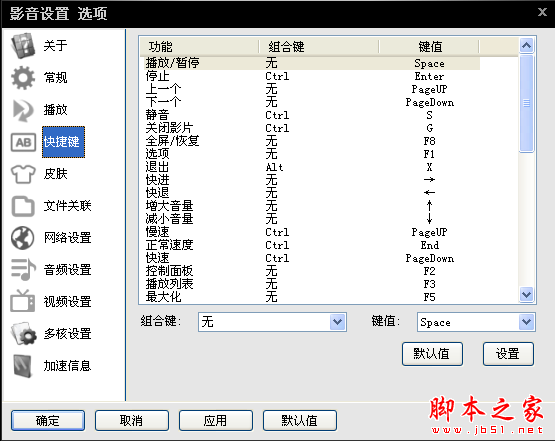555x441 pixels.
Task: Open the 加速信息 page label
Action: coord(67,366)
